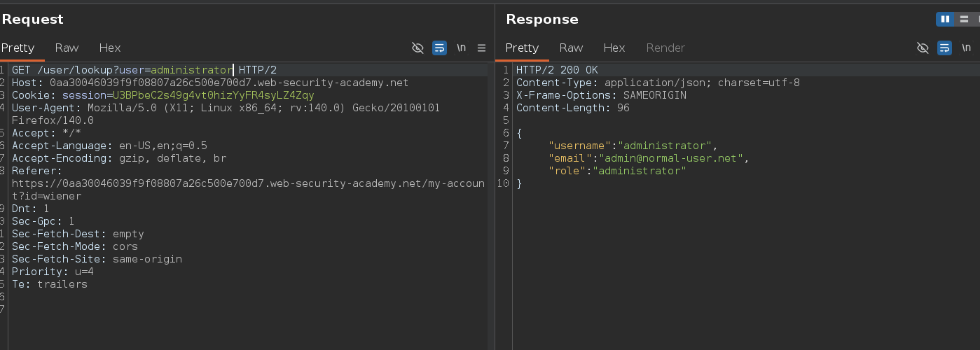Viewport: 980px width, 350px height.
Task: Toggle line wrap in the Request panel
Action: pyautogui.click(x=439, y=48)
